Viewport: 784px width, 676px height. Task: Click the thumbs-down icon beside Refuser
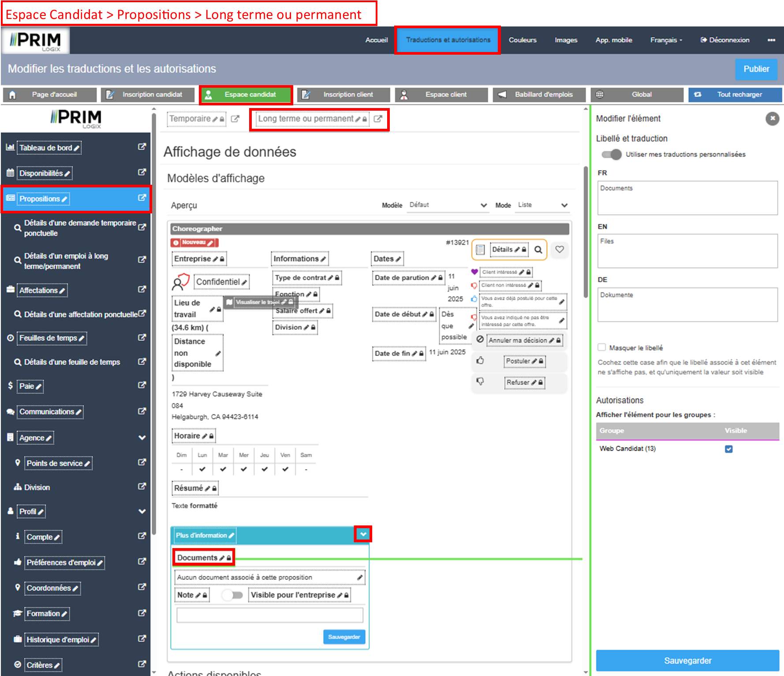click(480, 381)
